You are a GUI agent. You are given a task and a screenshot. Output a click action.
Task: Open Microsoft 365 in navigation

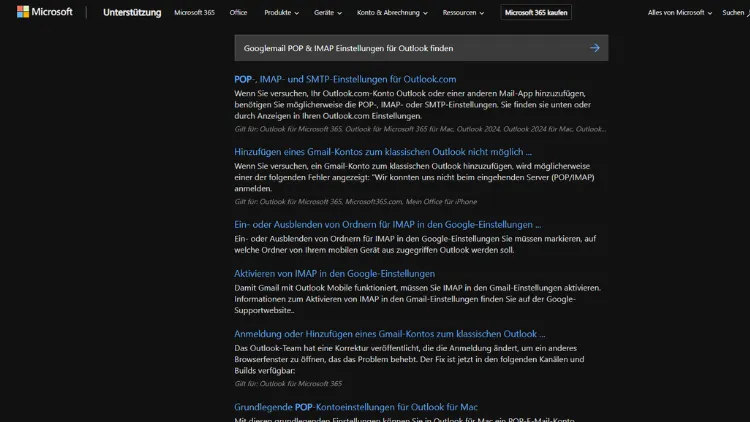pyautogui.click(x=194, y=12)
